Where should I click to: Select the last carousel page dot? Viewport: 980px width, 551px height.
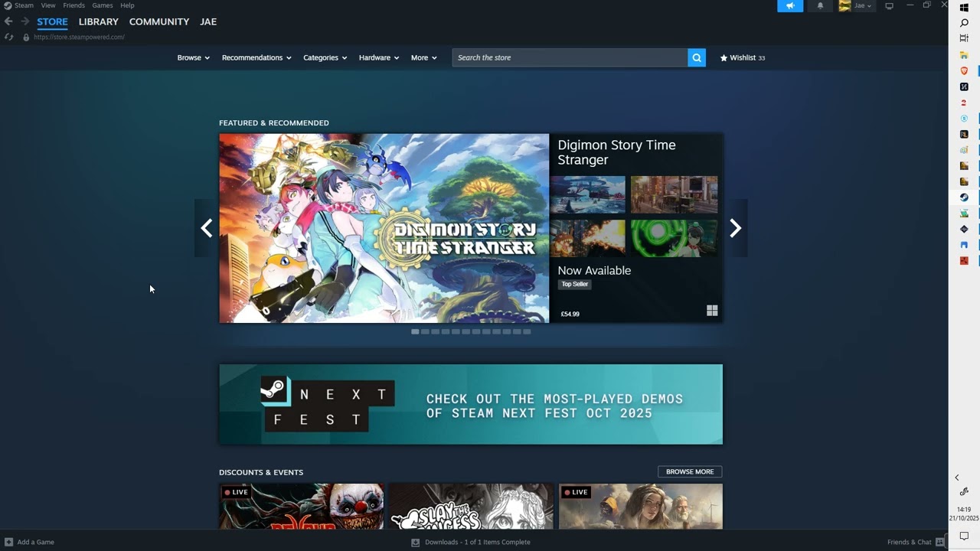point(527,331)
